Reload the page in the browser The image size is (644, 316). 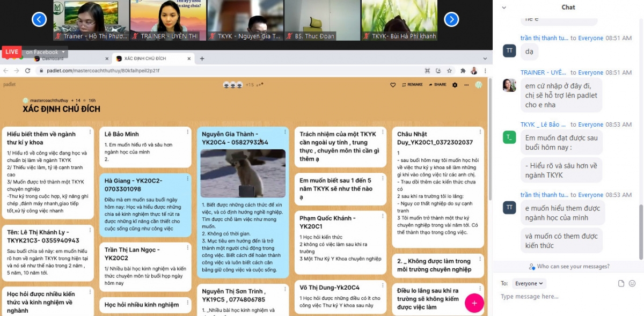(27, 71)
